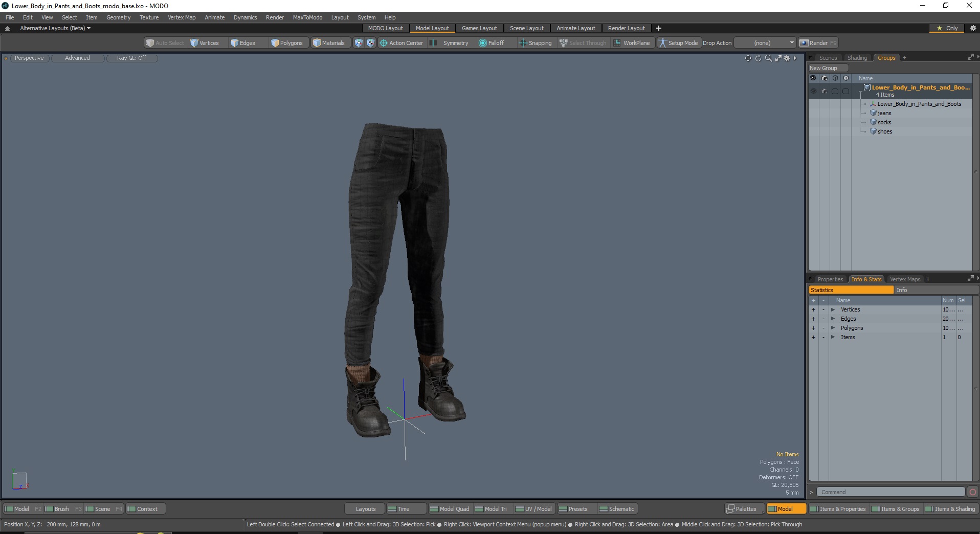Switch to Games Layout tab
Screen dimensions: 980x534
pyautogui.click(x=479, y=28)
